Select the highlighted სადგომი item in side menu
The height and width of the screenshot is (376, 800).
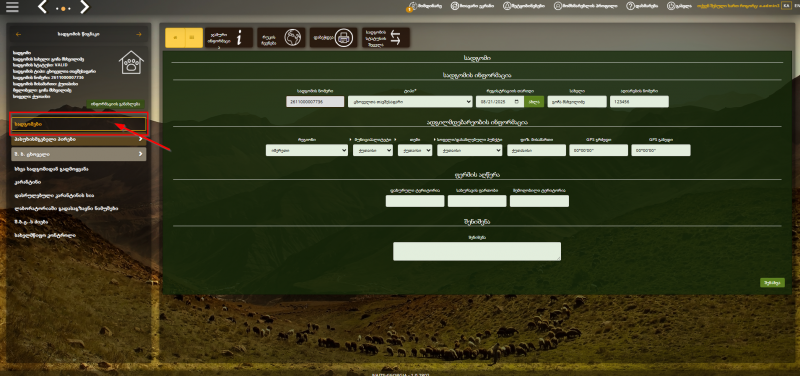79,124
